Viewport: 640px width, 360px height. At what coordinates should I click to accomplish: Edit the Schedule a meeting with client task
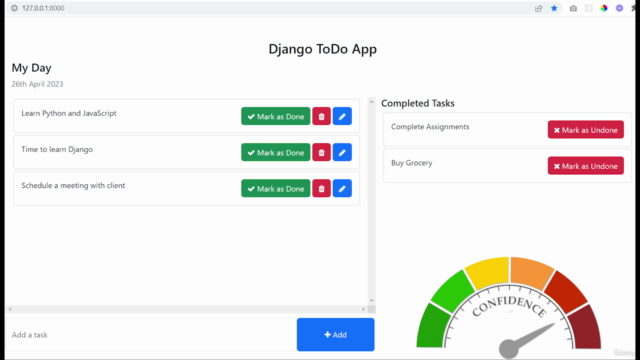[x=342, y=189]
